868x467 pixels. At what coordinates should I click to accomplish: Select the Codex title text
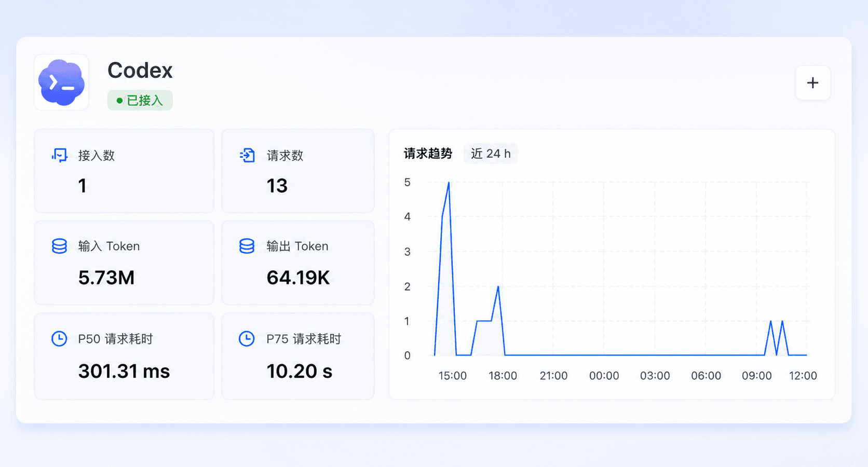click(140, 71)
